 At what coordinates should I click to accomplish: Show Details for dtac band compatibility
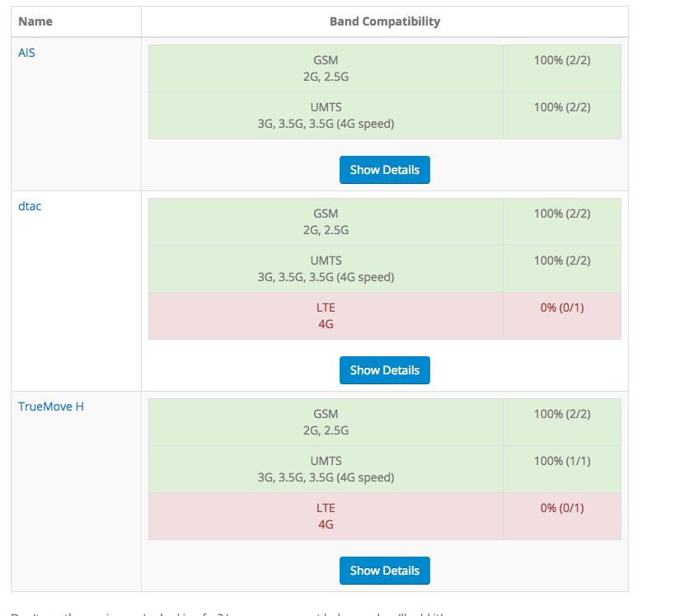(384, 370)
